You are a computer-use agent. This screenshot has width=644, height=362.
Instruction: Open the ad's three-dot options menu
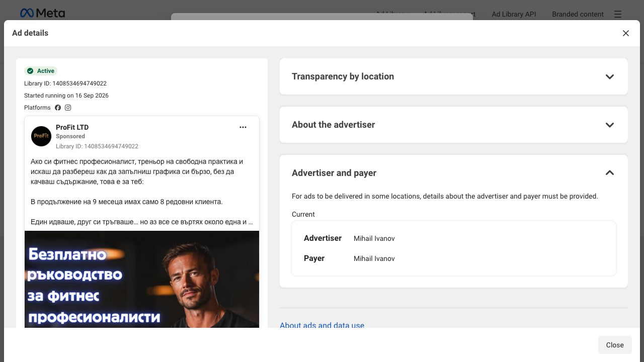[x=243, y=127]
